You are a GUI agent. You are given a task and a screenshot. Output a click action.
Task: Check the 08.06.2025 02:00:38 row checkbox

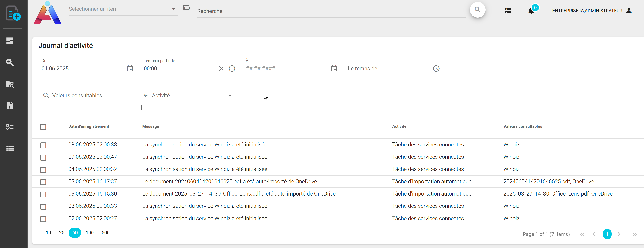[43, 145]
